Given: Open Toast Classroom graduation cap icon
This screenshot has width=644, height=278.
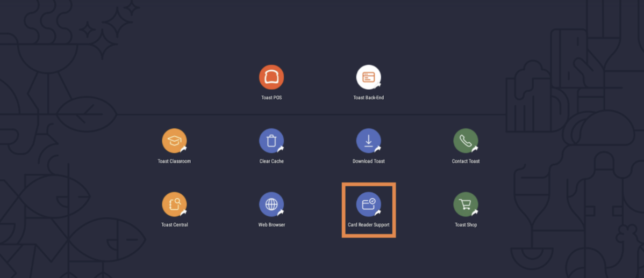Looking at the screenshot, I should 174,141.
